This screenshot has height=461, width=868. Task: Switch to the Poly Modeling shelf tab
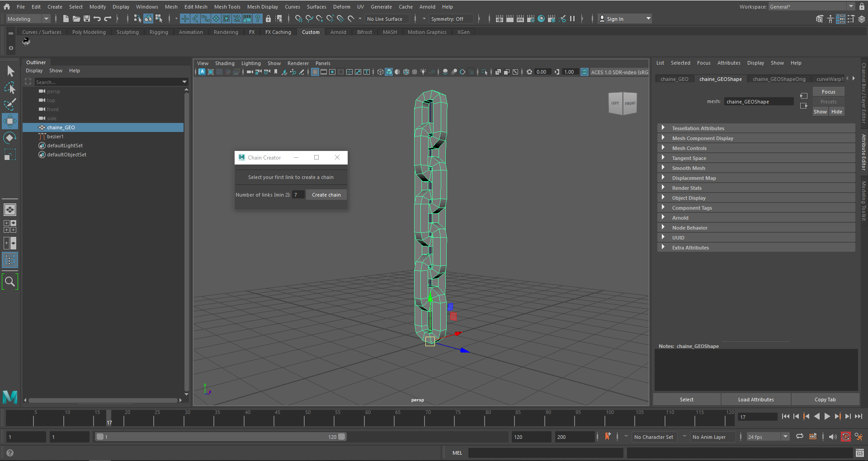click(89, 32)
